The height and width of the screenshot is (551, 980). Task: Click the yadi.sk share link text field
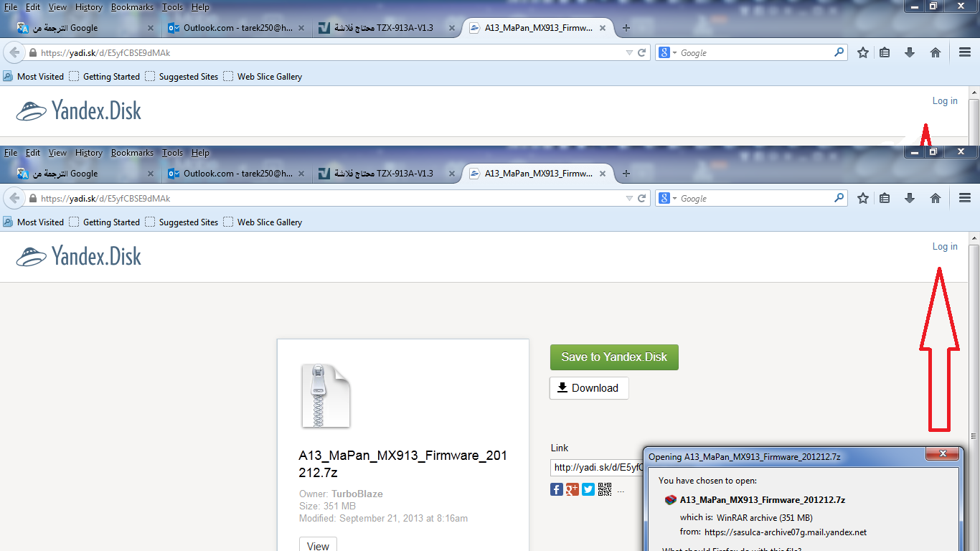597,468
